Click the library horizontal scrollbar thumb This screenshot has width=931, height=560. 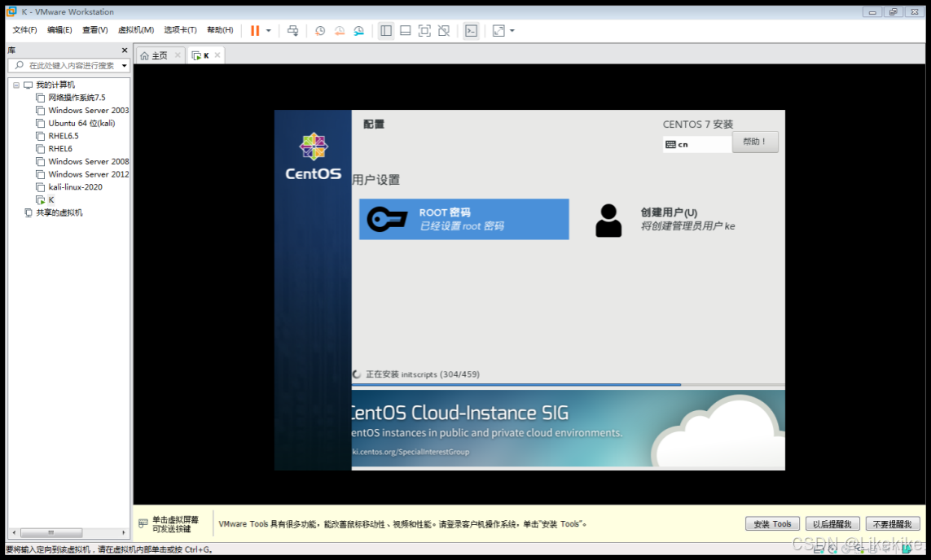pyautogui.click(x=51, y=532)
